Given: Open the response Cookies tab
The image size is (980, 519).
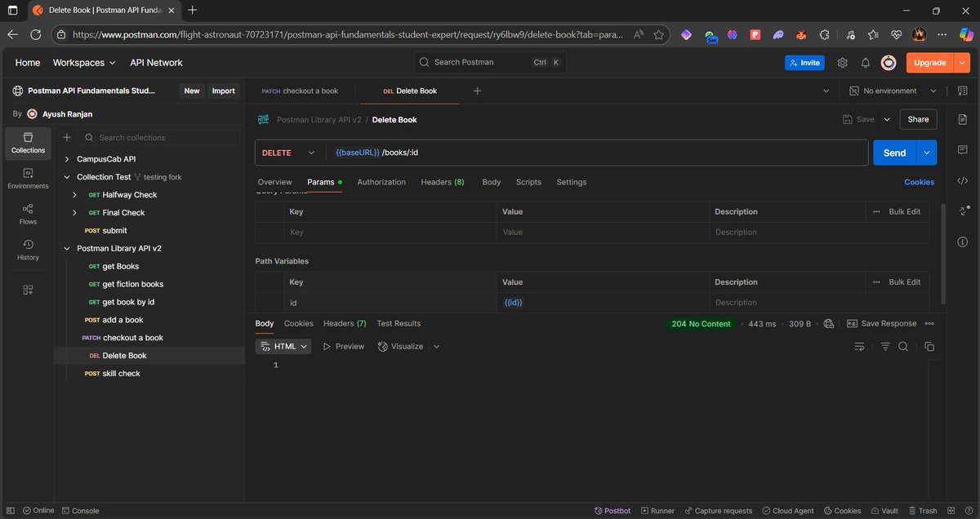Looking at the screenshot, I should coord(299,324).
